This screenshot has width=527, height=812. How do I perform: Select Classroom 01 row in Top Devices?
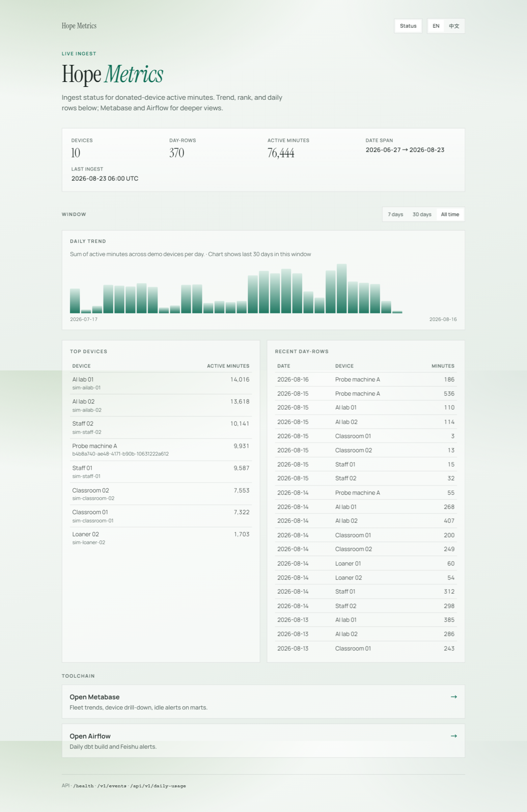[x=161, y=516]
